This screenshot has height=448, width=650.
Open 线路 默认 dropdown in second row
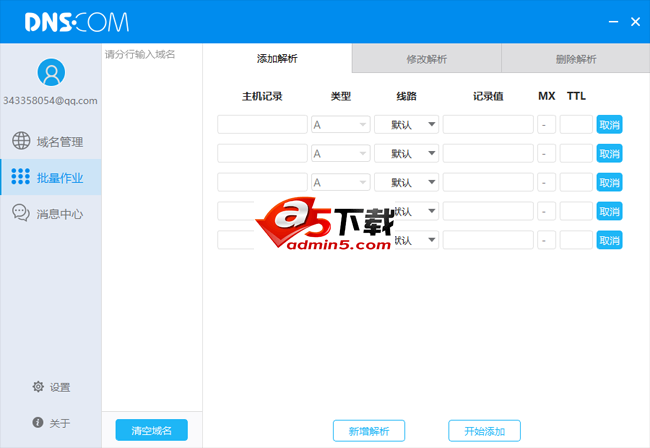point(406,153)
